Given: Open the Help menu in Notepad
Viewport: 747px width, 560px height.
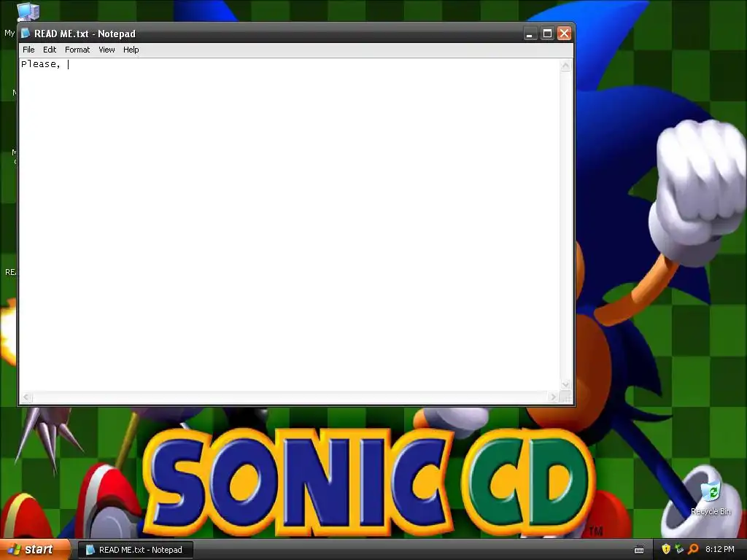Looking at the screenshot, I should click(x=131, y=50).
